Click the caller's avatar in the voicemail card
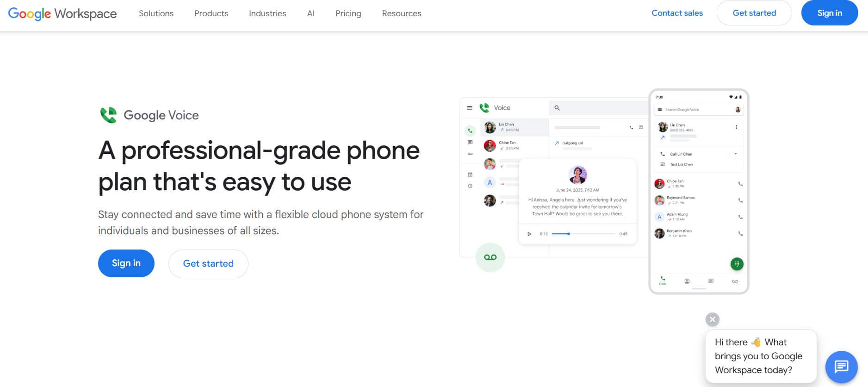 point(577,175)
